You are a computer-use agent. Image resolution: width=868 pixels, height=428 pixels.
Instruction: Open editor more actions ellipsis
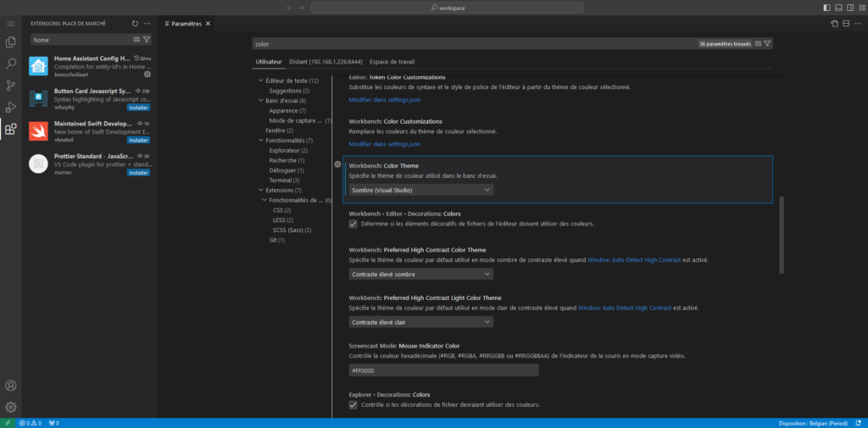[x=858, y=24]
